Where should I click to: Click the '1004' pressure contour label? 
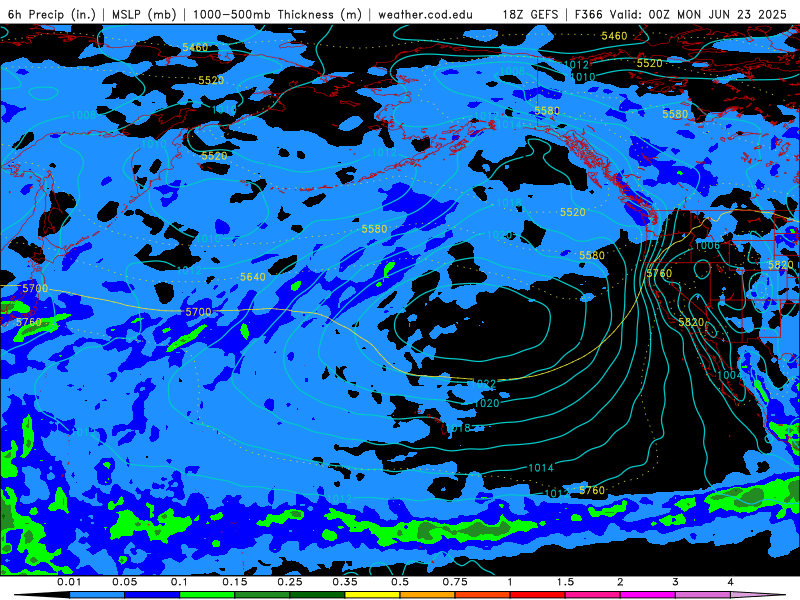(730, 375)
